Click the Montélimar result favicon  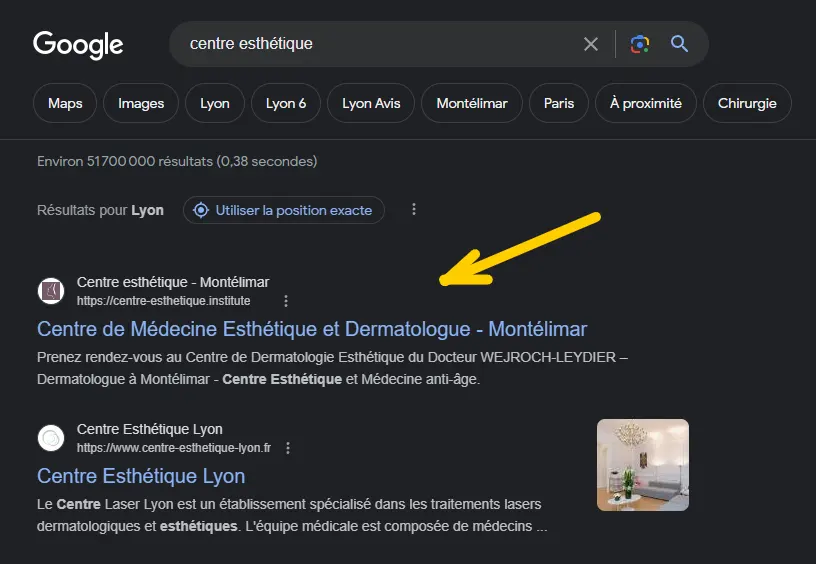coord(51,291)
